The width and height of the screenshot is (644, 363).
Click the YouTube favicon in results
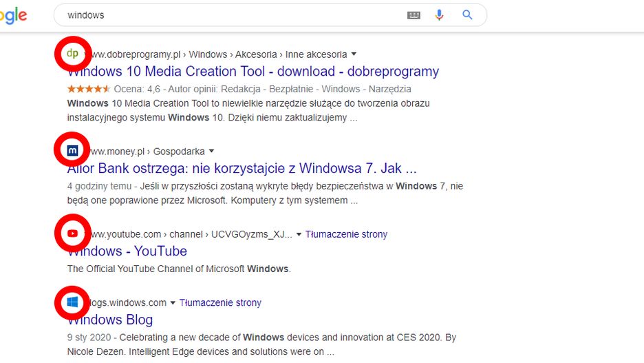72,234
